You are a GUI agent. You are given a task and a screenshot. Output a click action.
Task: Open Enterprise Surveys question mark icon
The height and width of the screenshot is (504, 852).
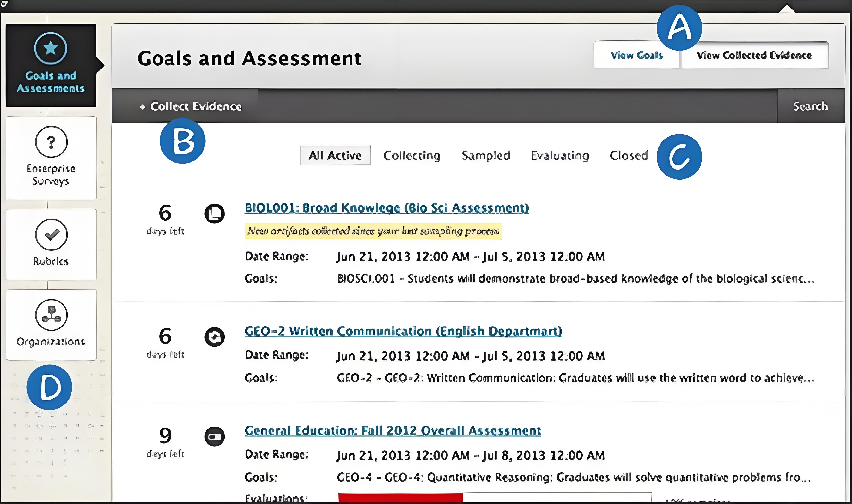51,142
